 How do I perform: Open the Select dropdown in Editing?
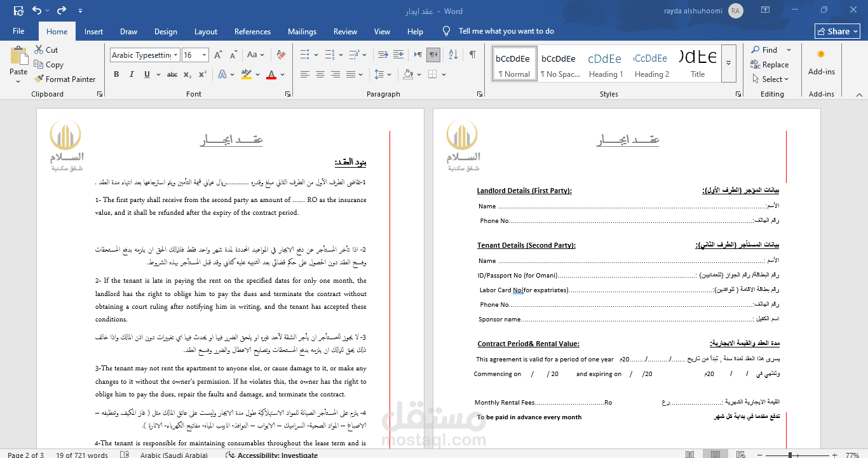(770, 79)
